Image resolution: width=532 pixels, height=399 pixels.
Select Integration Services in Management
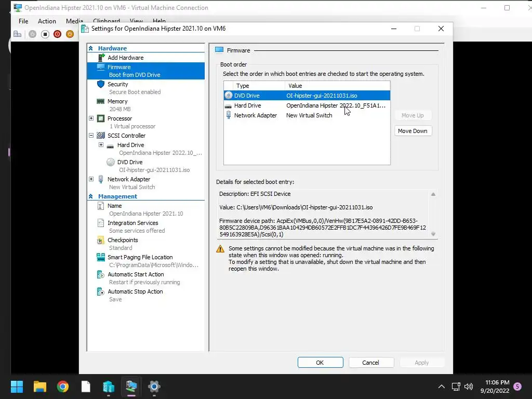click(x=145, y=227)
